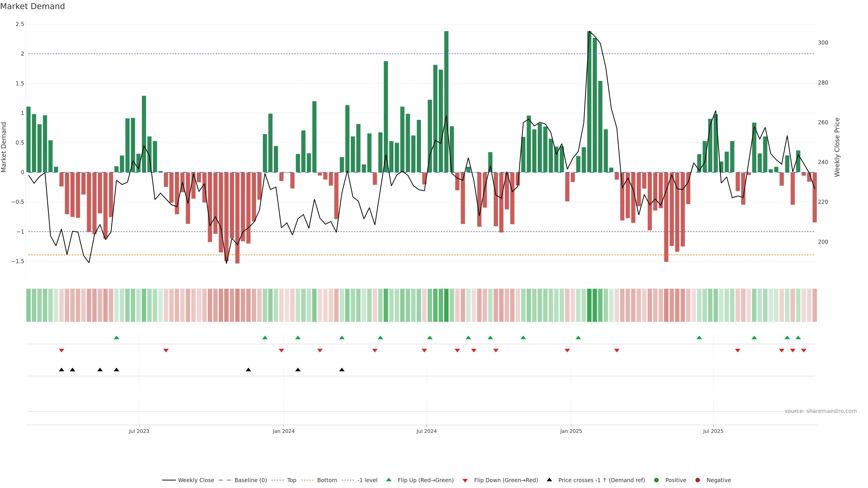The width and height of the screenshot is (868, 488).
Task: Click the red Negative circle in the legend
Action: pyautogui.click(x=698, y=480)
